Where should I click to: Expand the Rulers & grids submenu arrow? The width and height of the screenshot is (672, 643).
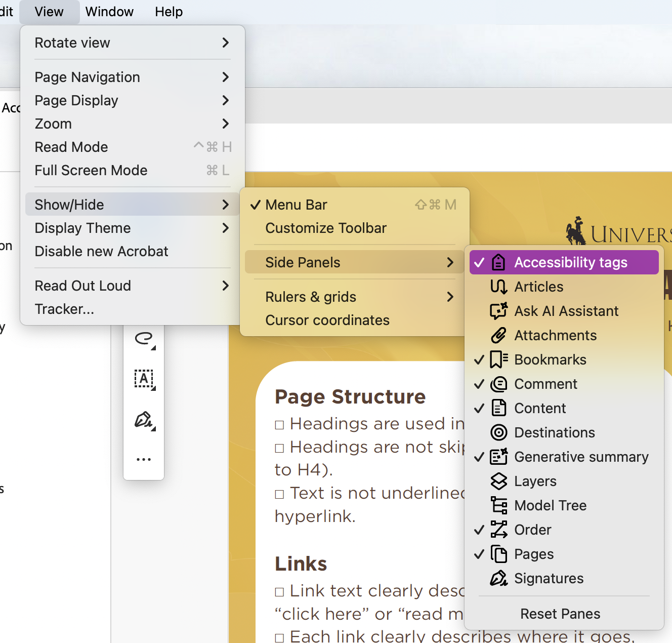click(450, 297)
